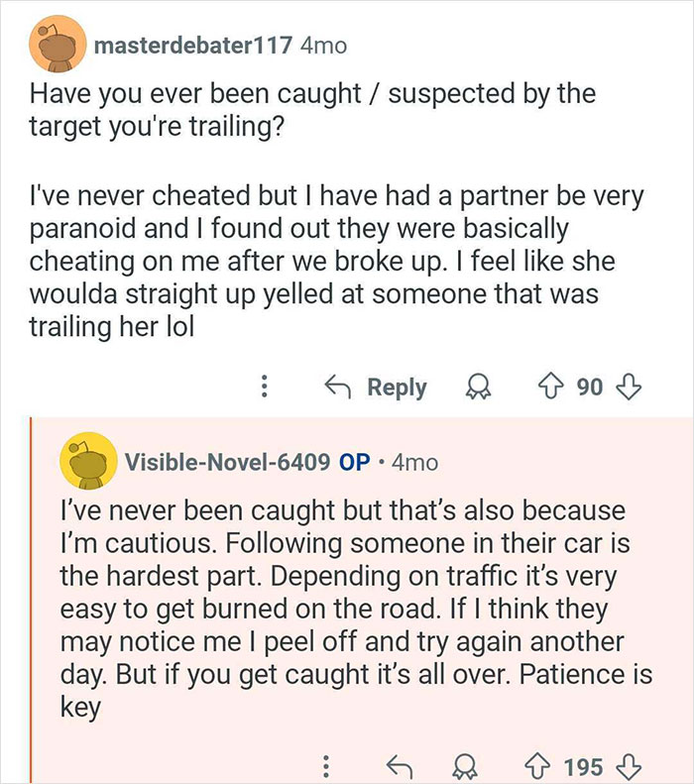Viewport: 694px width, 784px height.
Task: Open three-dot options menu on masterdebater117's comment
Action: (265, 387)
